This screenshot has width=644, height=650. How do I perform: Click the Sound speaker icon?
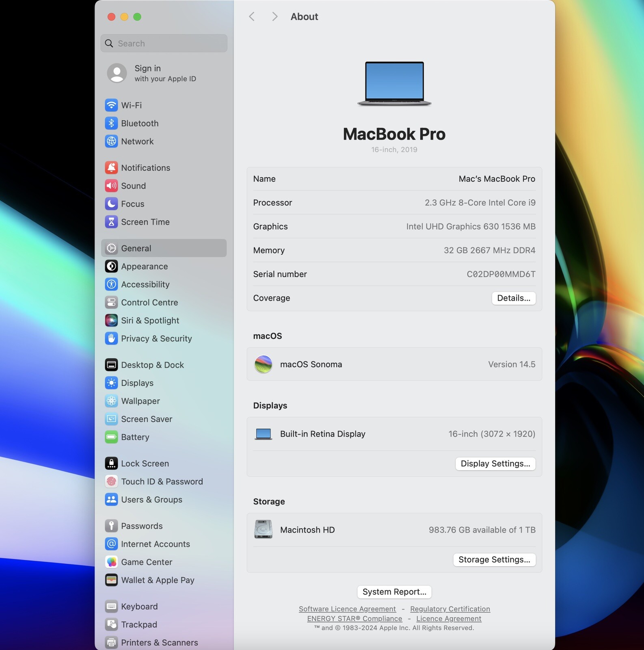click(x=111, y=186)
